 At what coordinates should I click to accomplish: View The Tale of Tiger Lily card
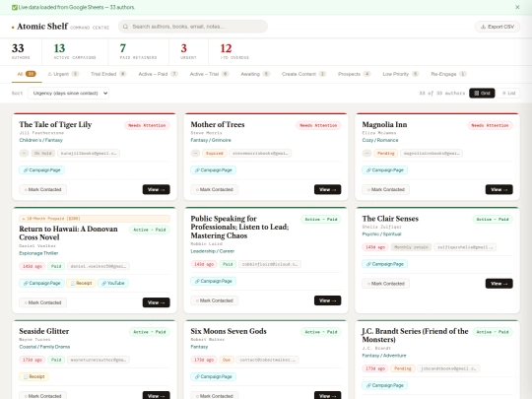(x=156, y=189)
